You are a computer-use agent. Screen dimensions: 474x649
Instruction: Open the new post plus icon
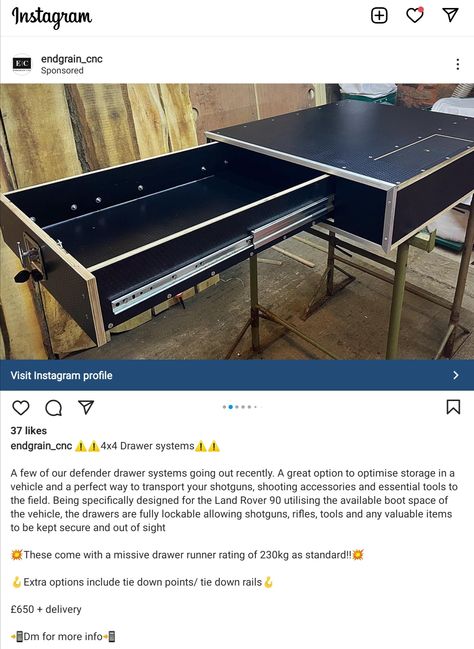(x=379, y=16)
